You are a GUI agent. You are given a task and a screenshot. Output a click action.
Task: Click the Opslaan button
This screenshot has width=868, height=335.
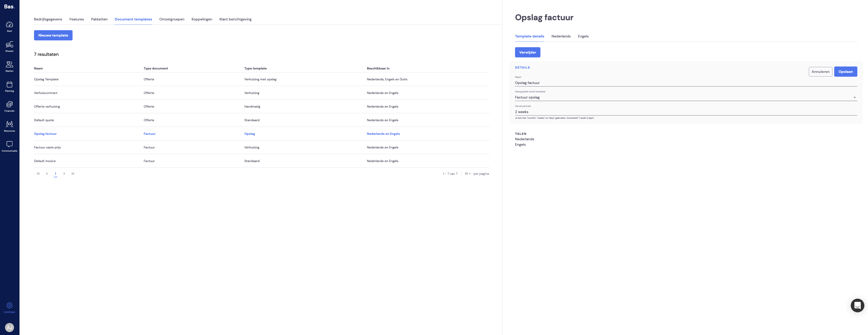click(845, 71)
